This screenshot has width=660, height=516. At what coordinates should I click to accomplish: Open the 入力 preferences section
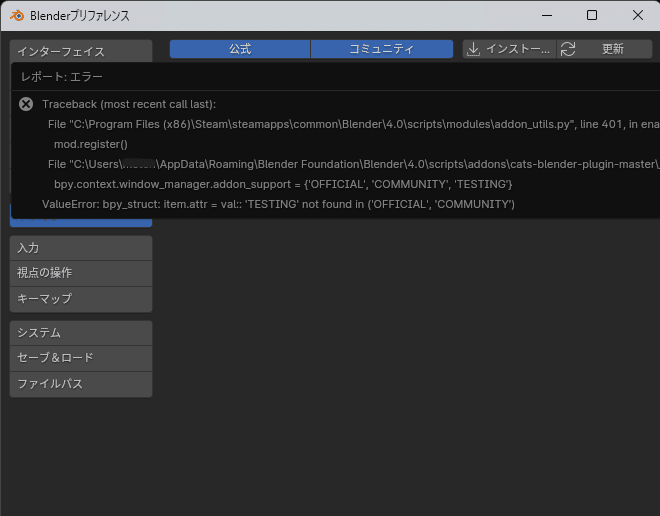point(81,248)
